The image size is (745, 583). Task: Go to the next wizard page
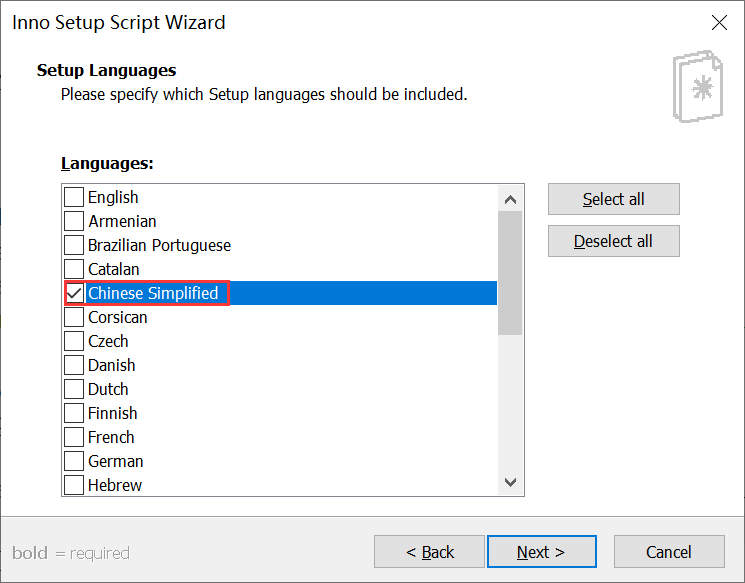(542, 552)
